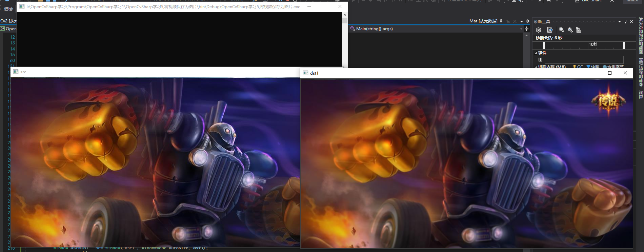Click line number 12 in editor margin
Viewport: 644px width, 252px height.
pyautogui.click(x=13, y=37)
